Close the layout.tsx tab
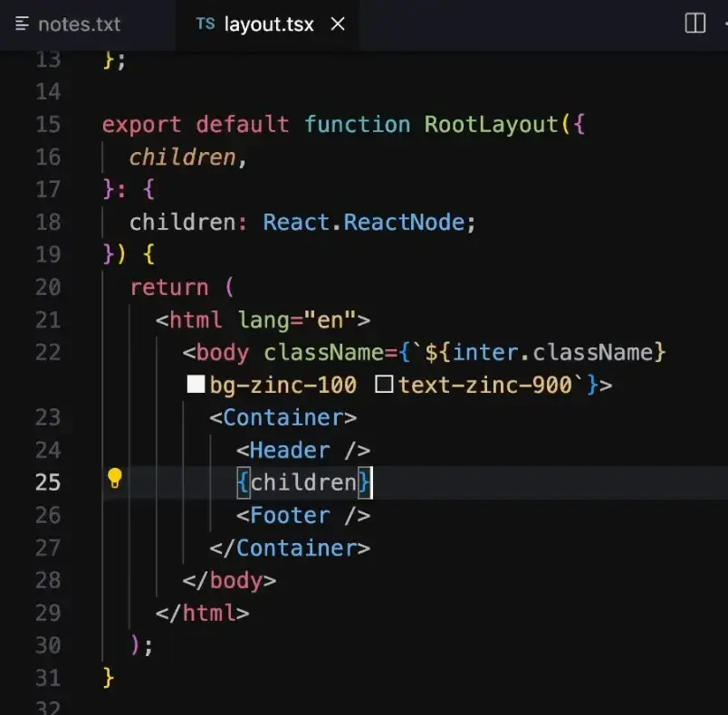The height and width of the screenshot is (715, 728). [338, 24]
